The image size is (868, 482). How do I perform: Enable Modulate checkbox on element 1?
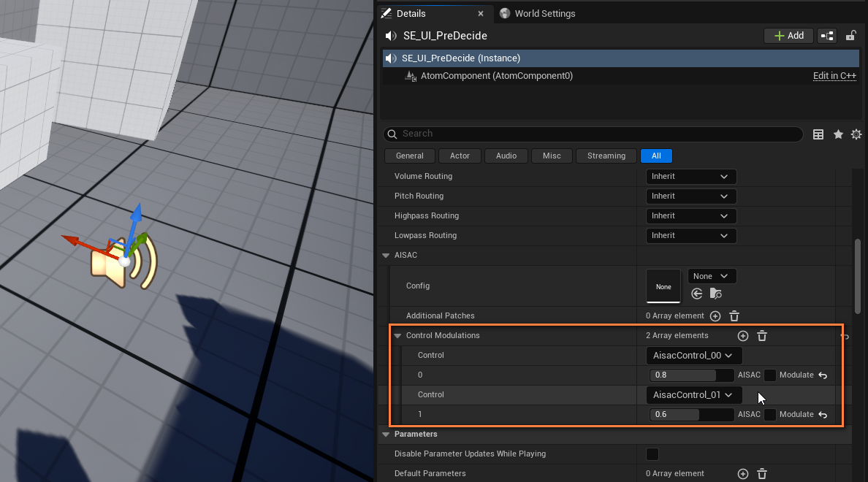coord(770,415)
